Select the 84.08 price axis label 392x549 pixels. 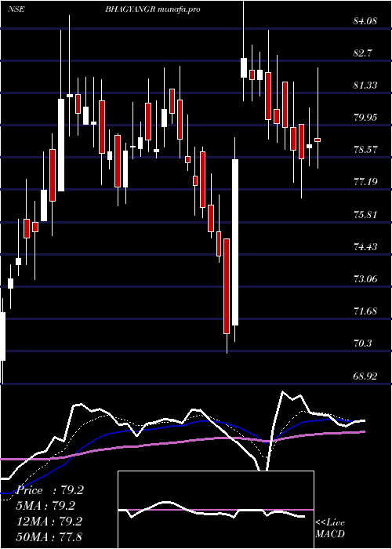coord(365,21)
